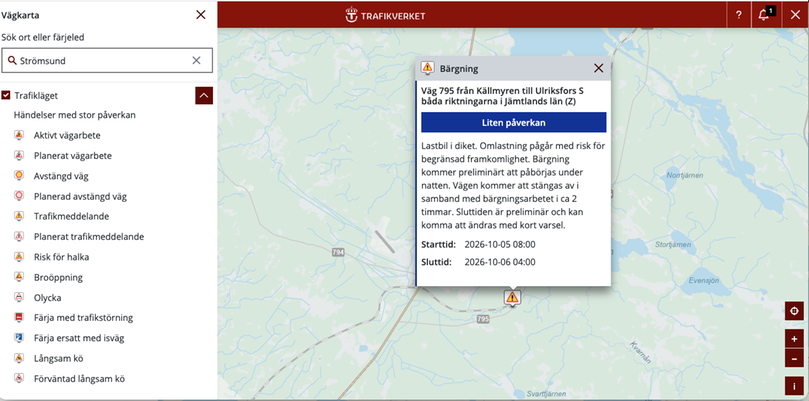Click the Stortjärnen lake label

[x=672, y=245]
